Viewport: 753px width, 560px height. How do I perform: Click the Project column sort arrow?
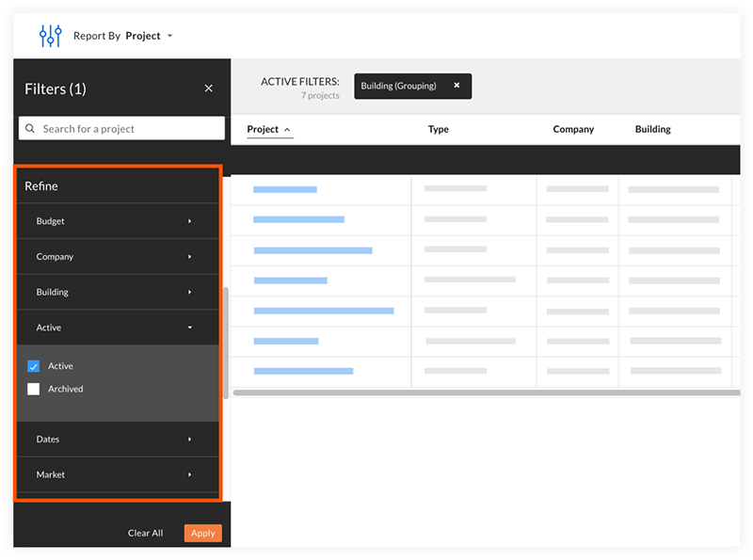point(287,130)
